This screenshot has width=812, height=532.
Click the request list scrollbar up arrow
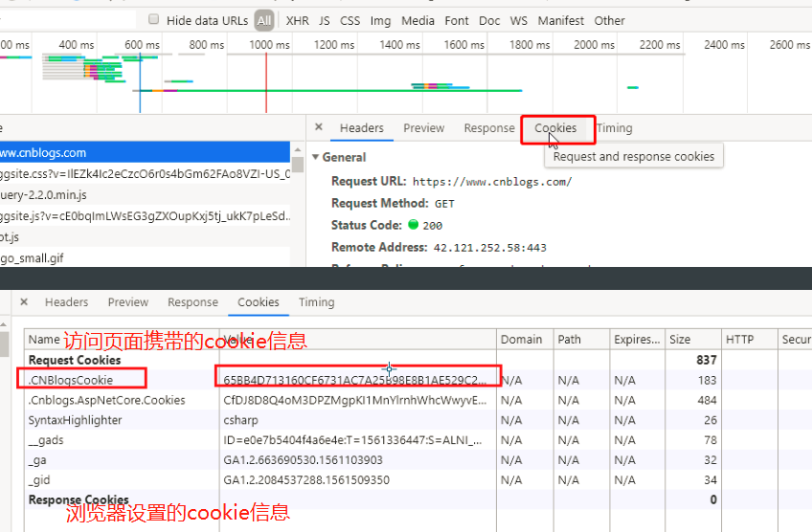click(298, 149)
